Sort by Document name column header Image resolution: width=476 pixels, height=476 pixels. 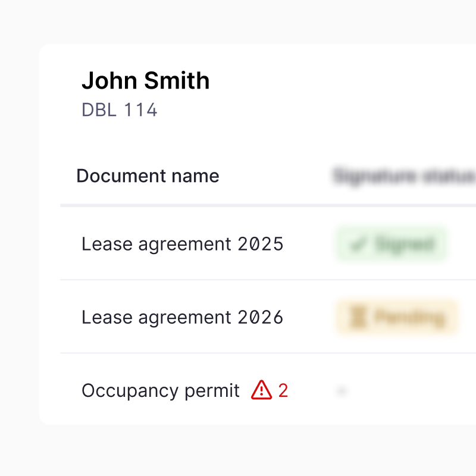(148, 176)
